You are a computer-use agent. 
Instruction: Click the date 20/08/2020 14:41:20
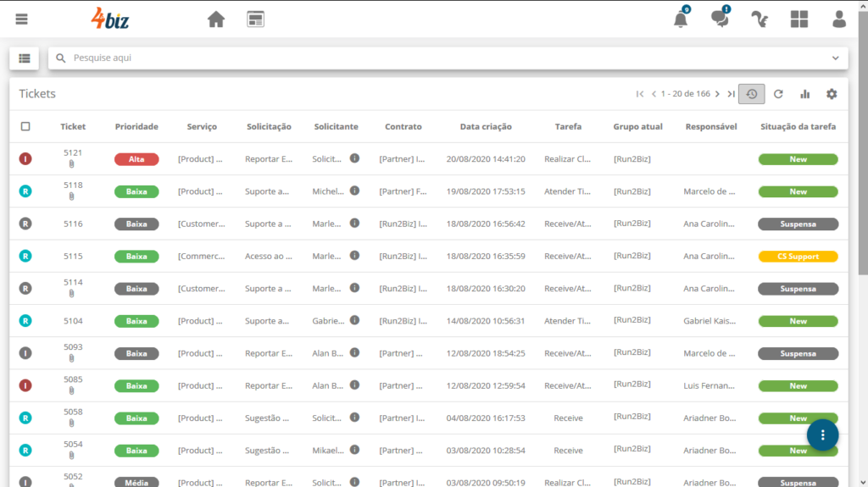coord(486,159)
